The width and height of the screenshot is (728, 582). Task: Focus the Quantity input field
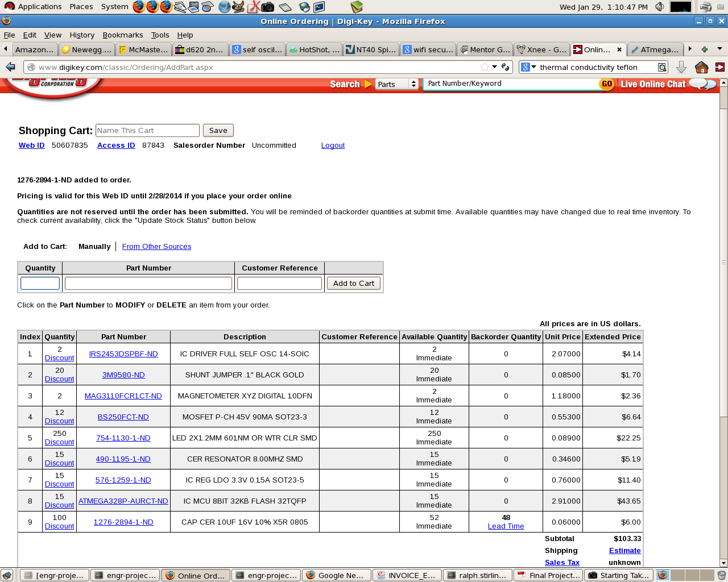(40, 283)
